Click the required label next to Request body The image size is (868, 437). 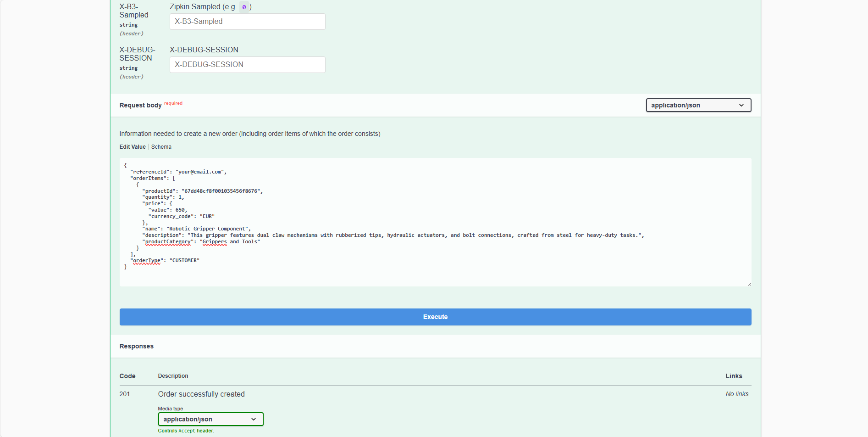[x=173, y=103]
